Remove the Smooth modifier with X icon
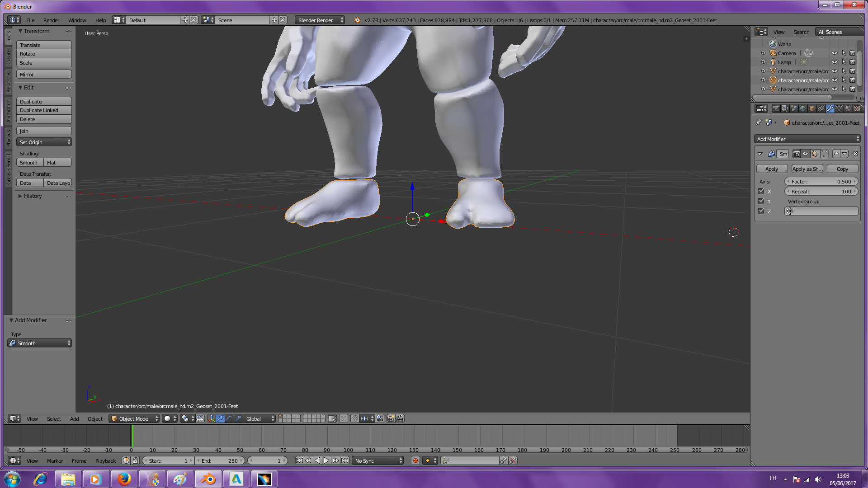This screenshot has height=488, width=868. [x=855, y=154]
